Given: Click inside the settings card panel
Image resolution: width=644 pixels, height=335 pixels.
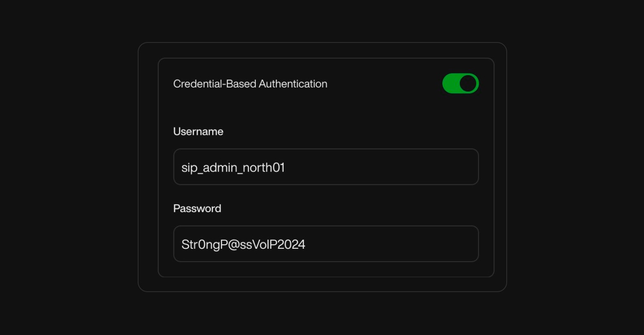Looking at the screenshot, I should (x=326, y=111).
